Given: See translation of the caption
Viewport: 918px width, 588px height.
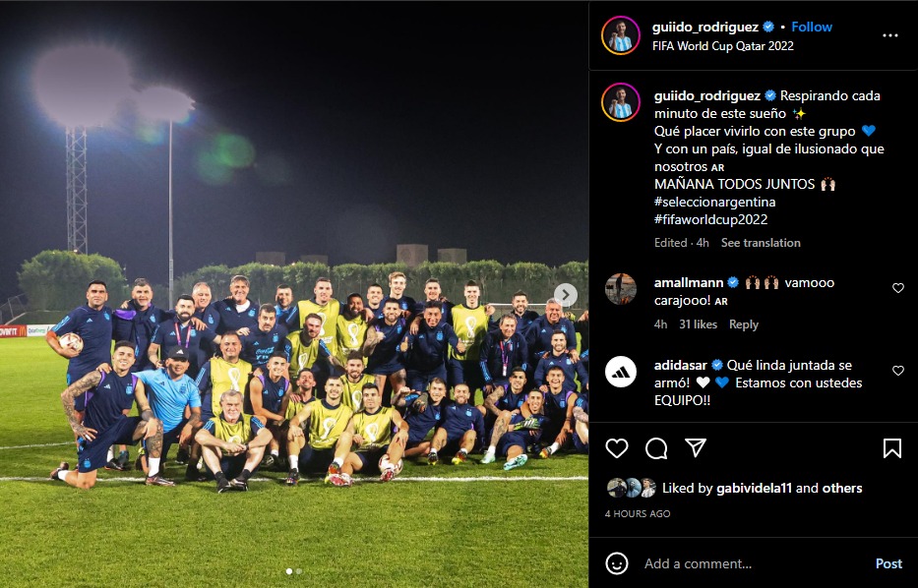Looking at the screenshot, I should [761, 243].
